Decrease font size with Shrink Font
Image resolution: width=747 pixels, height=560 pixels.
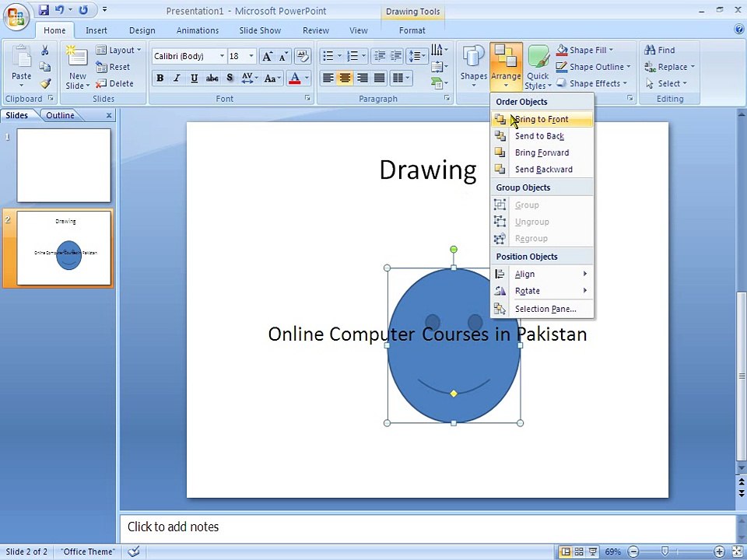pyautogui.click(x=283, y=57)
